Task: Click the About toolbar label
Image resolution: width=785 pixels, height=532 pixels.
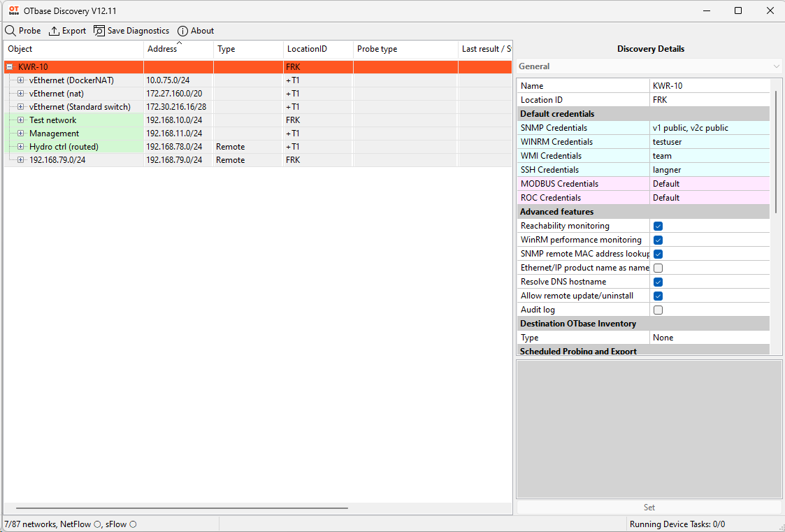Action: [x=202, y=31]
